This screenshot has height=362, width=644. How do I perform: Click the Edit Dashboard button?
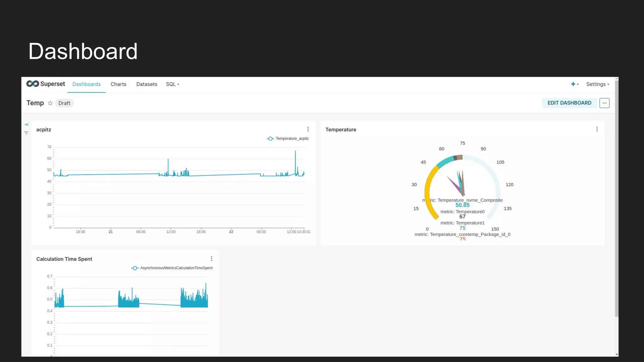pyautogui.click(x=569, y=103)
